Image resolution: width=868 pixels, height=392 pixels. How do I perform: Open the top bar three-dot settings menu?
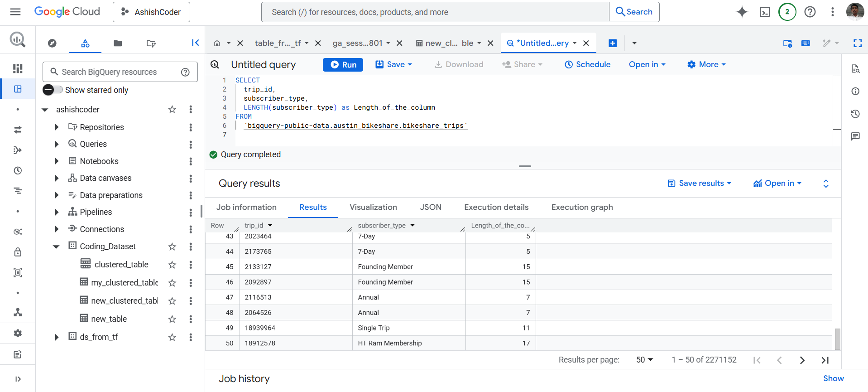[832, 12]
